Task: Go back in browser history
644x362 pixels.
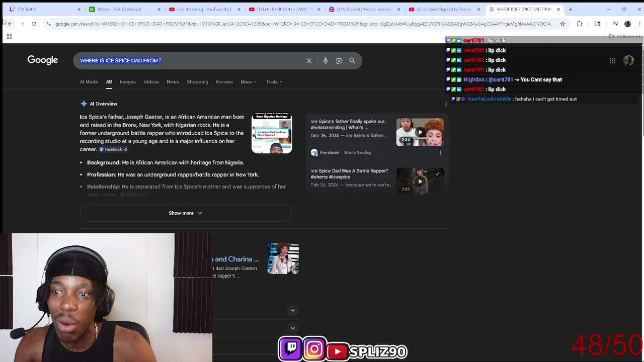Action: (x=10, y=24)
